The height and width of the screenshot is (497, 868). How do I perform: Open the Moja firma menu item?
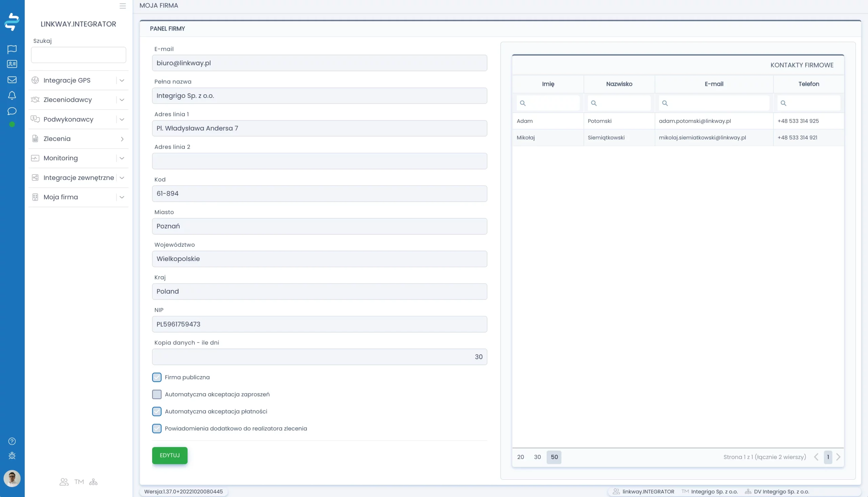tap(78, 197)
